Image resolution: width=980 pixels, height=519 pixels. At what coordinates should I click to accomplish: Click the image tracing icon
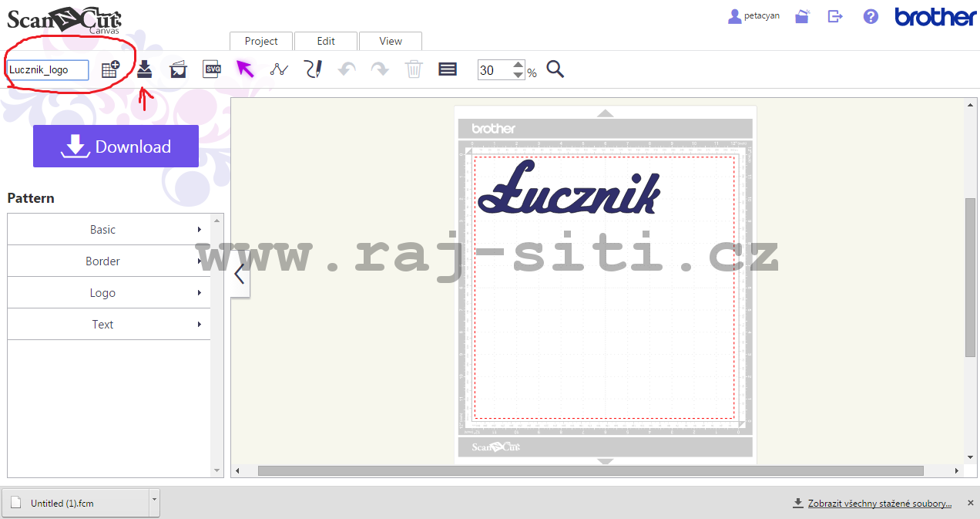(x=178, y=69)
